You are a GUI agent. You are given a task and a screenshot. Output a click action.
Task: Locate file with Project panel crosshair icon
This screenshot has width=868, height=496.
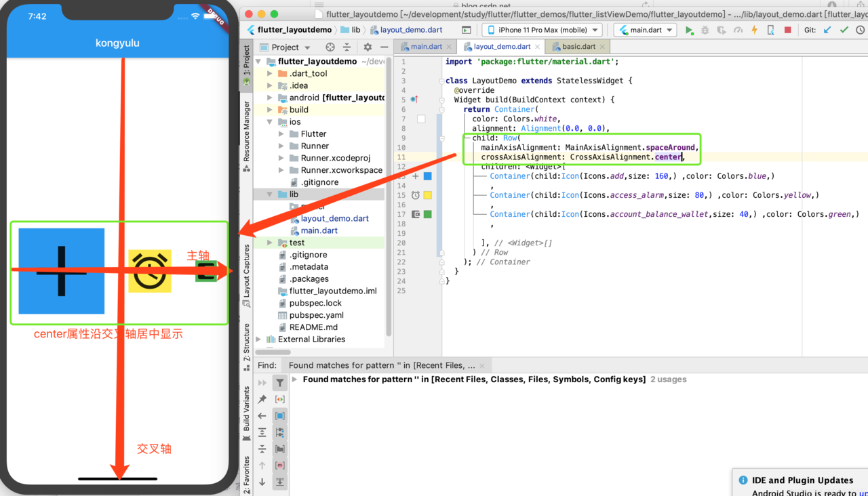click(330, 47)
